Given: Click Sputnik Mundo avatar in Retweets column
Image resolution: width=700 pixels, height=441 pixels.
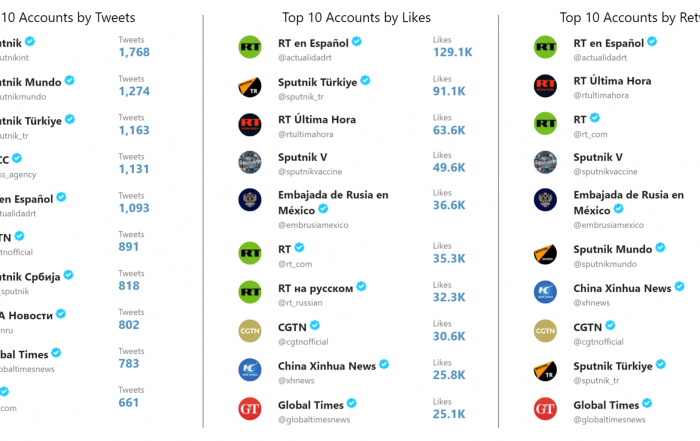Looking at the screenshot, I should tap(545, 253).
